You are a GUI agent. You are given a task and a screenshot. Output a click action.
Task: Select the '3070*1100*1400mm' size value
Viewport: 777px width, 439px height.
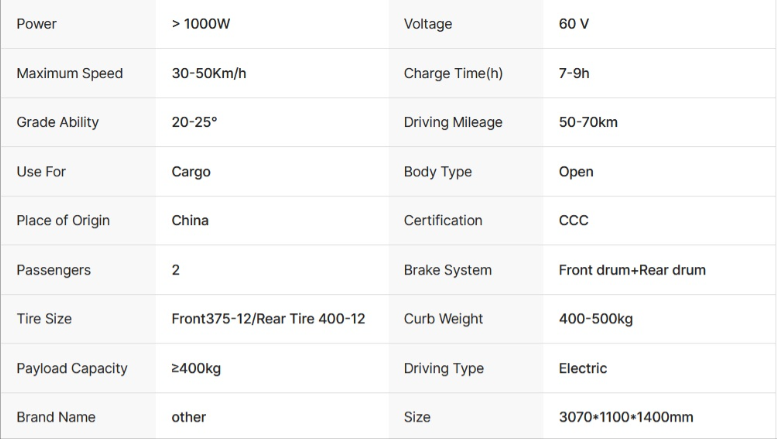pos(626,417)
